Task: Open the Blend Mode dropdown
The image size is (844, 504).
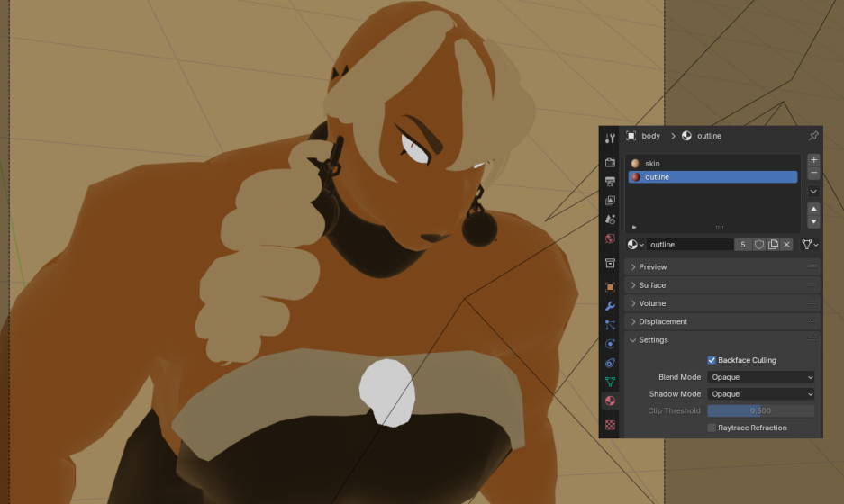Action: point(760,377)
